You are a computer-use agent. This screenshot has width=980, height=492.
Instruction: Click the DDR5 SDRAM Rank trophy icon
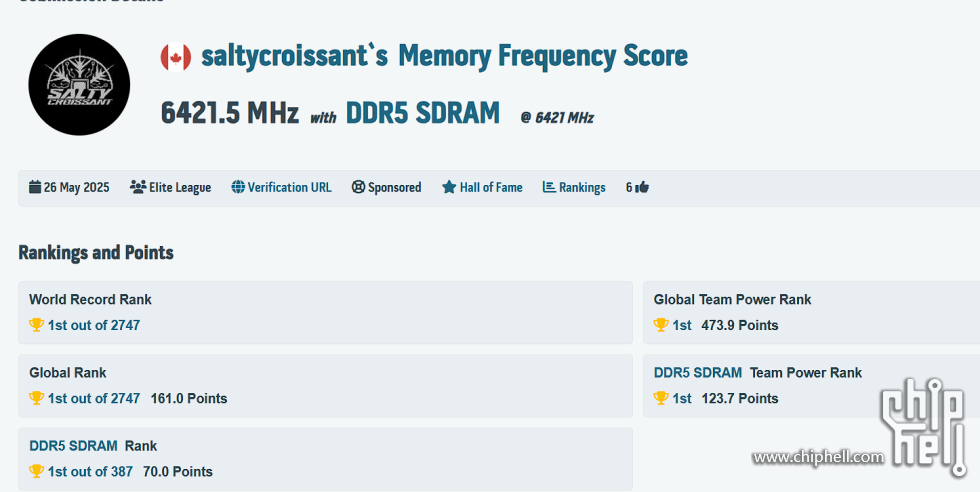(x=36, y=471)
